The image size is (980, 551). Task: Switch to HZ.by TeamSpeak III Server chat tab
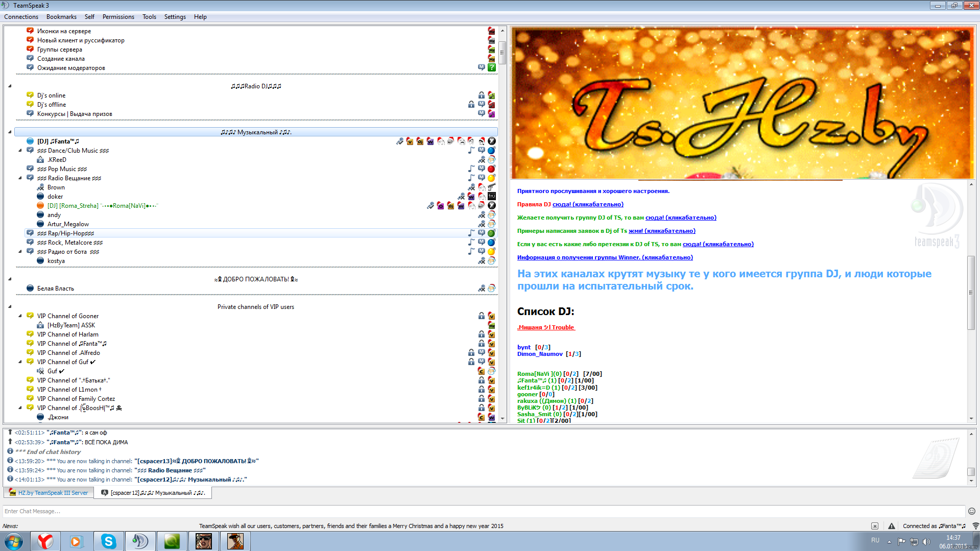(x=49, y=493)
